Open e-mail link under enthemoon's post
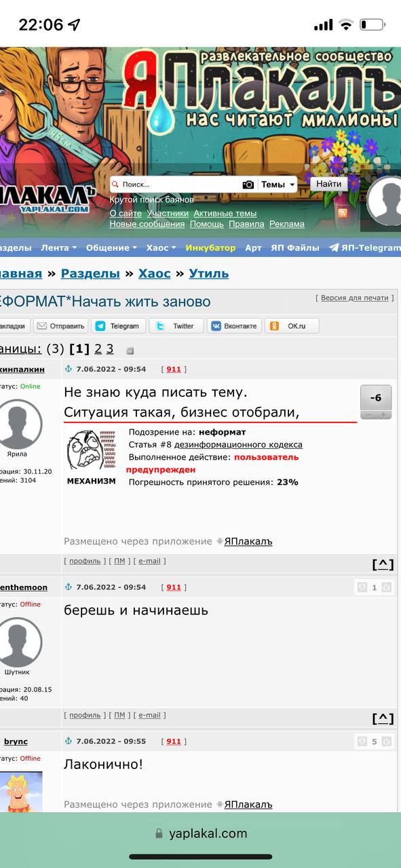This screenshot has width=401, height=868. click(x=149, y=715)
